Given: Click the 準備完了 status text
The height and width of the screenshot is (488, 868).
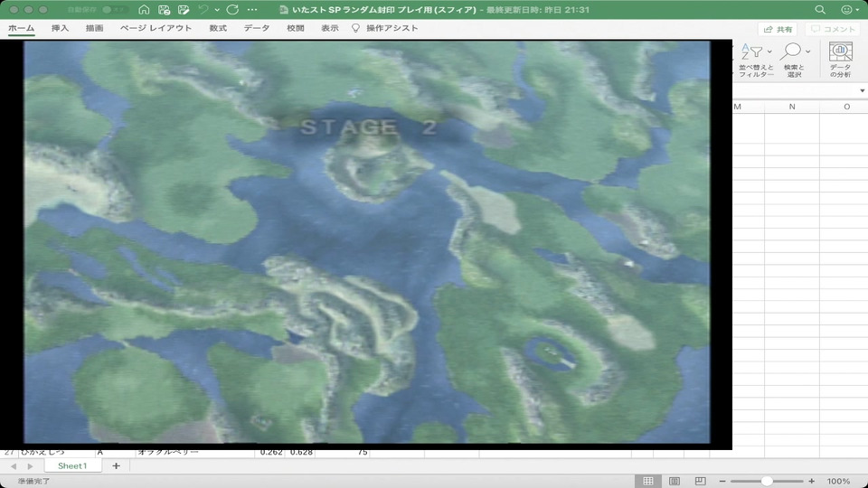Looking at the screenshot, I should 33,482.
